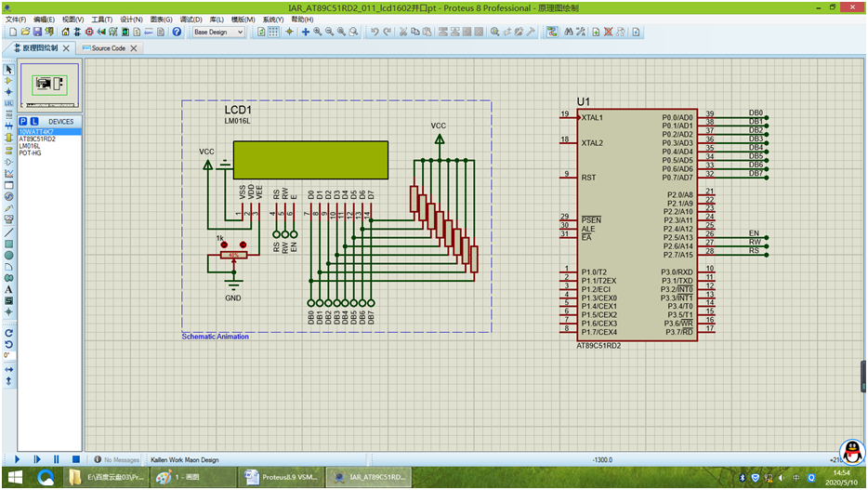Select the 2D graphics box tool

tap(9, 244)
